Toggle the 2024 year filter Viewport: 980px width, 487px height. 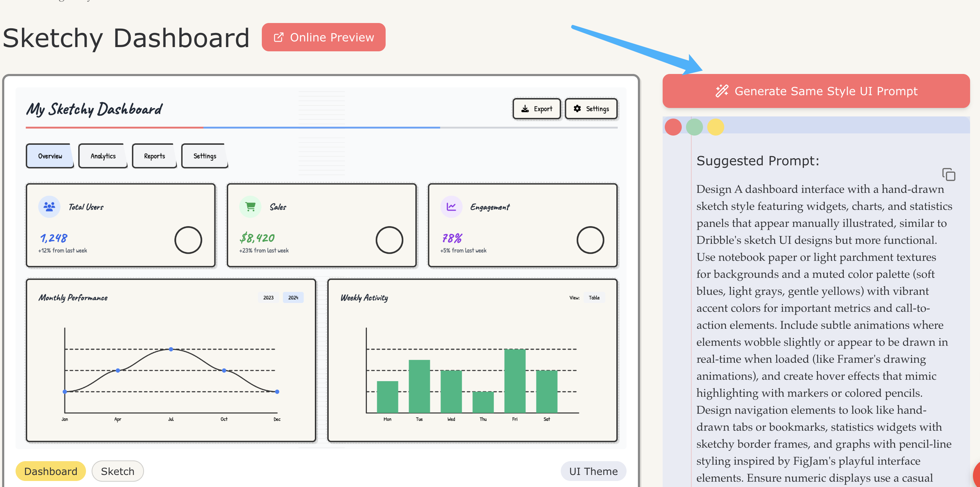(x=293, y=298)
